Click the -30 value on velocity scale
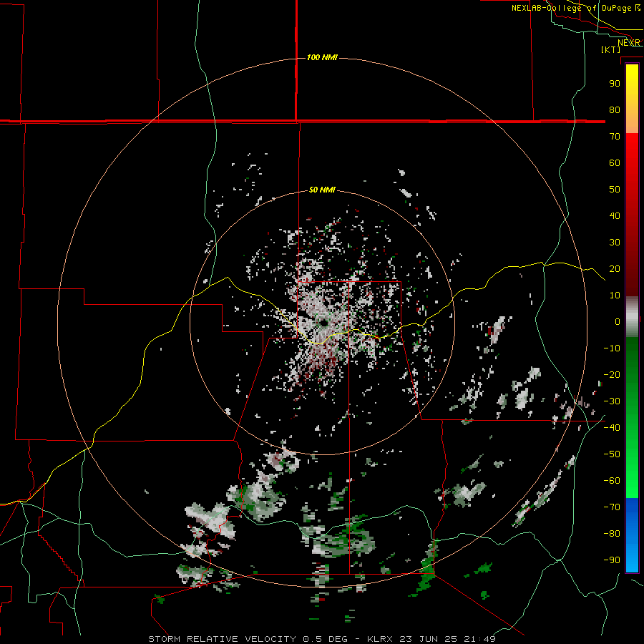The width and height of the screenshot is (644, 644). (612, 401)
